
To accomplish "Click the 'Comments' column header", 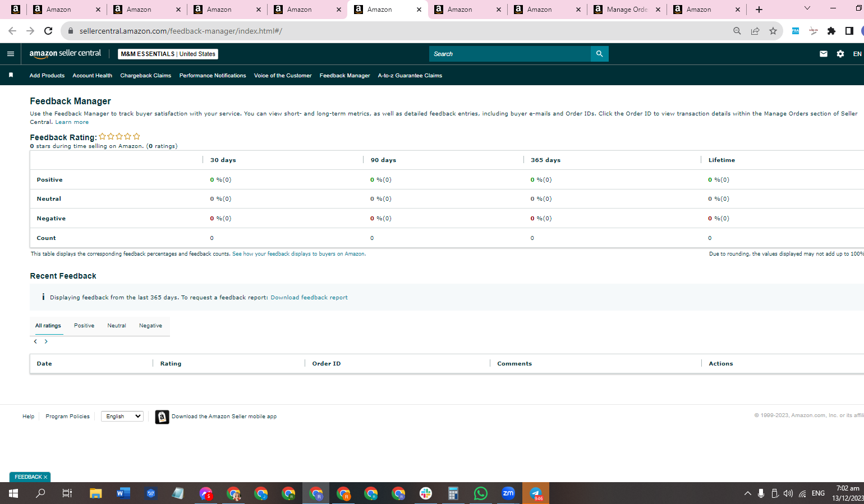I will tap(514, 364).
